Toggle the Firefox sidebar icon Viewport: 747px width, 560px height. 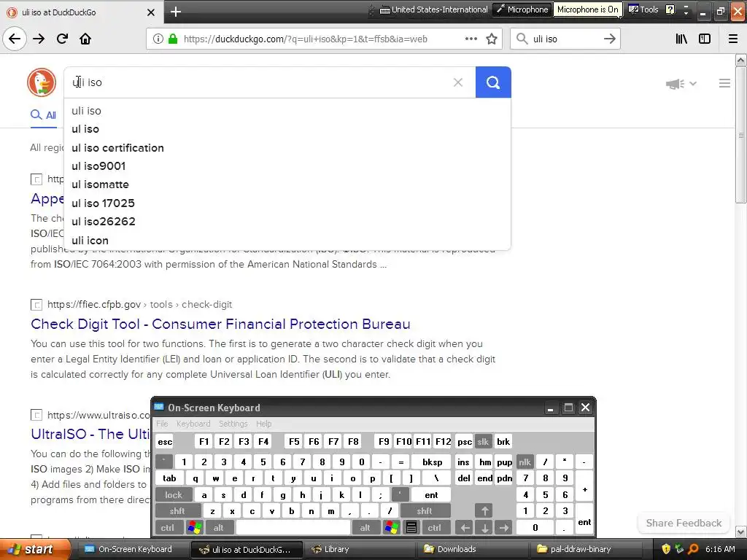704,39
